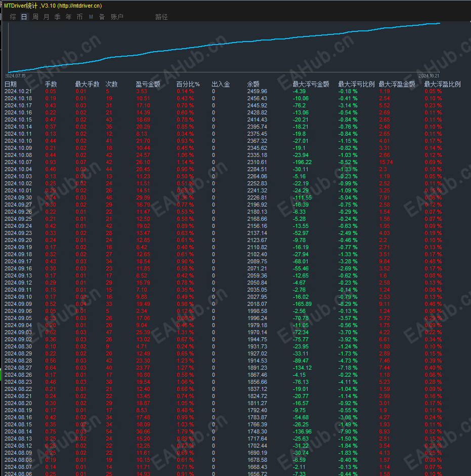This screenshot has width=471, height=476.
Task: Click the 最大手数 column header
Action: point(88,84)
